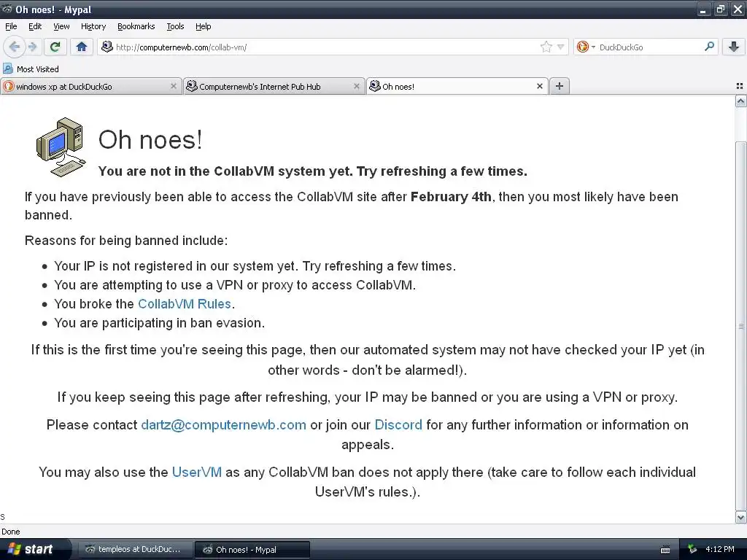The width and height of the screenshot is (747, 560).
Task: Click the scrollbar down arrow
Action: point(741,517)
